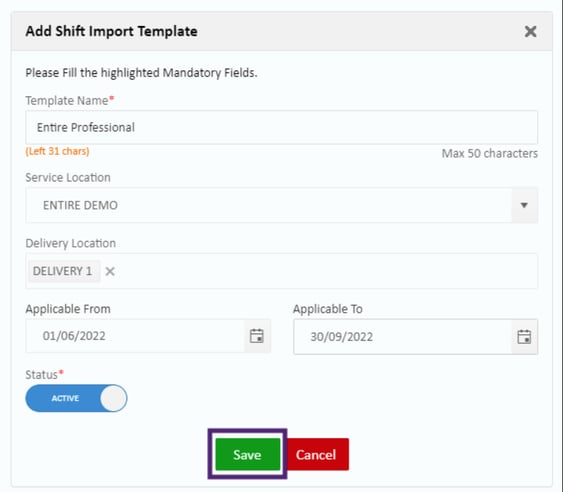Click the 30/09/2022 date field
Viewport: 563px width, 492px height.
(x=403, y=337)
